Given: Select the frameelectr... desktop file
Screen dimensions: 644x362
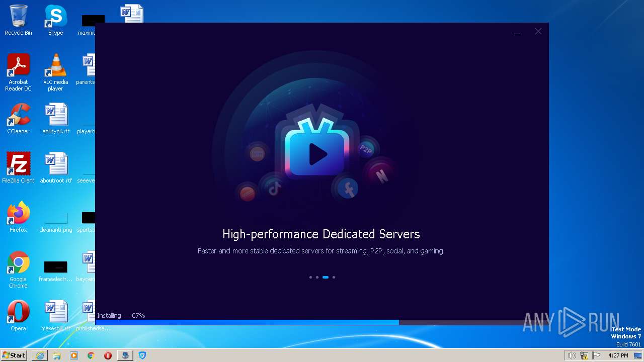Looking at the screenshot, I should (x=56, y=270).
